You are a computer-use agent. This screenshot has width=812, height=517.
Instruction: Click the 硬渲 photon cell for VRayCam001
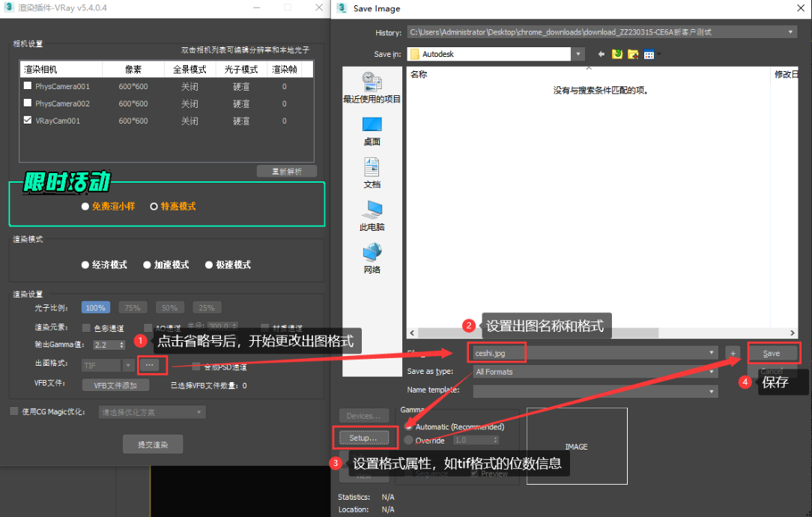click(x=240, y=121)
